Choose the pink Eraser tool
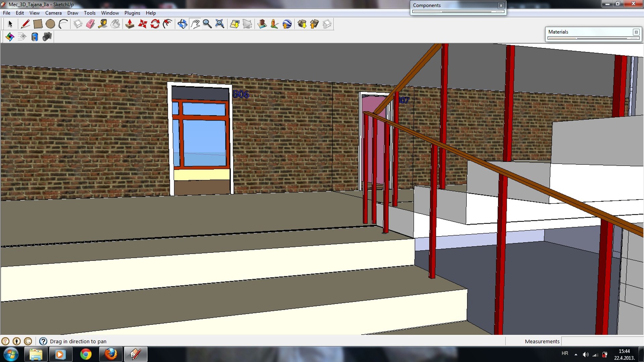644x362 pixels. (90, 24)
